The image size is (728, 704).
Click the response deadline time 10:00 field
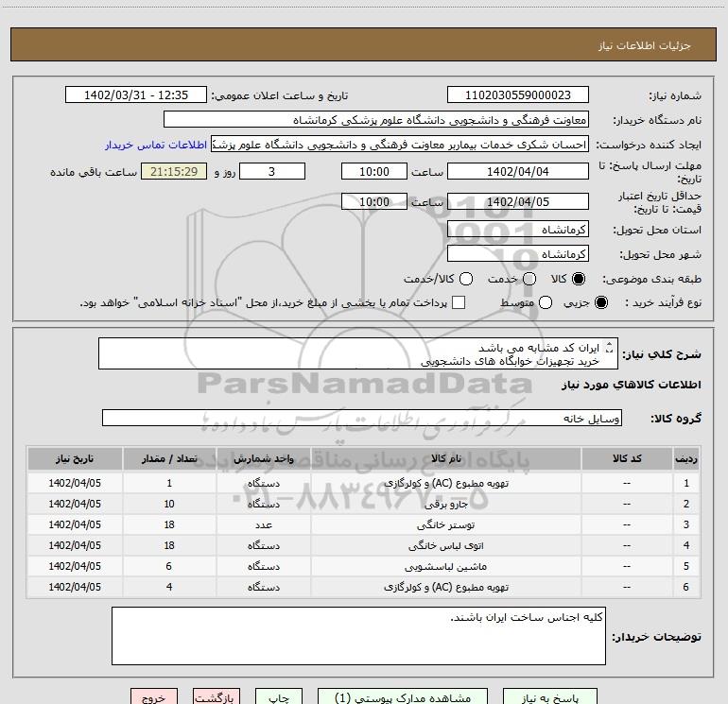click(374, 171)
